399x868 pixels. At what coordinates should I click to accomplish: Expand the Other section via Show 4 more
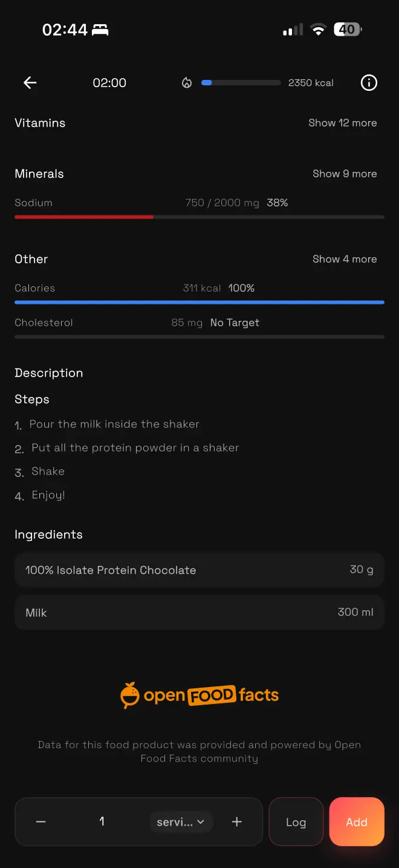pyautogui.click(x=345, y=259)
